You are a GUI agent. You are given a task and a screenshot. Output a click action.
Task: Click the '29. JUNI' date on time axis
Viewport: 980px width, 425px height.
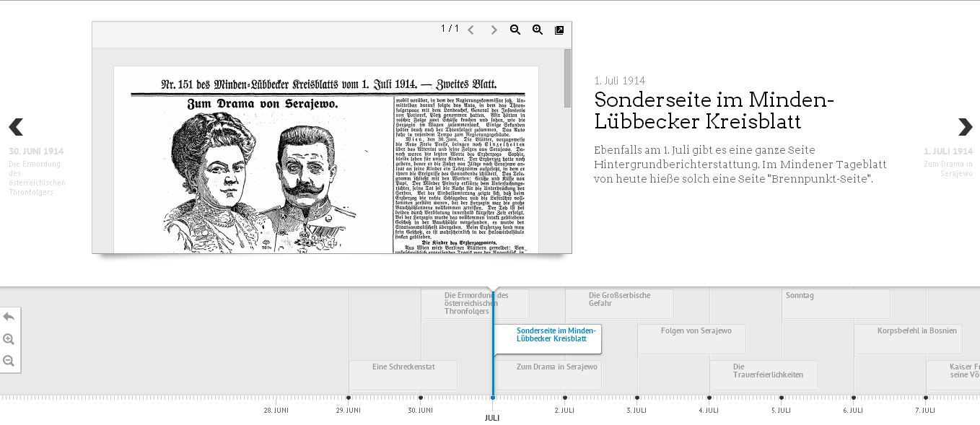349,410
